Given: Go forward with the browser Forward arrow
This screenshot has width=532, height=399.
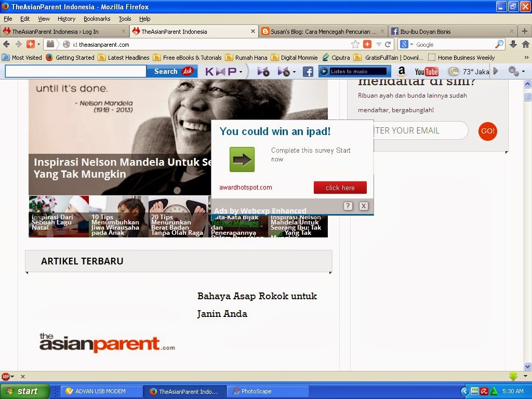Looking at the screenshot, I should (x=19, y=44).
